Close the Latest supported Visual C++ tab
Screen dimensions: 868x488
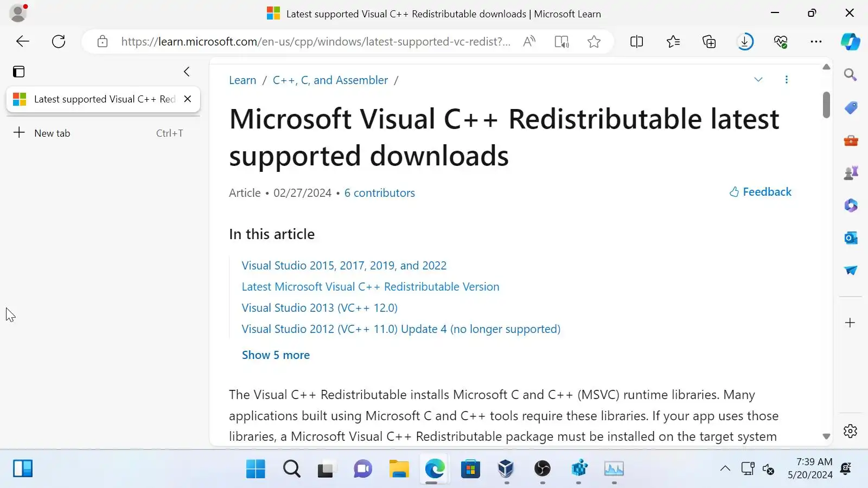[x=188, y=99]
